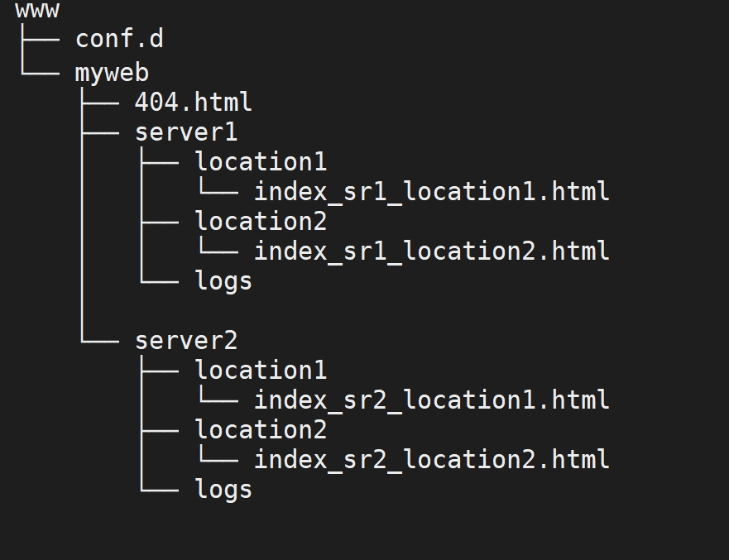Open the 404.html file entry
Screen dimensions: 729x560
coord(194,102)
